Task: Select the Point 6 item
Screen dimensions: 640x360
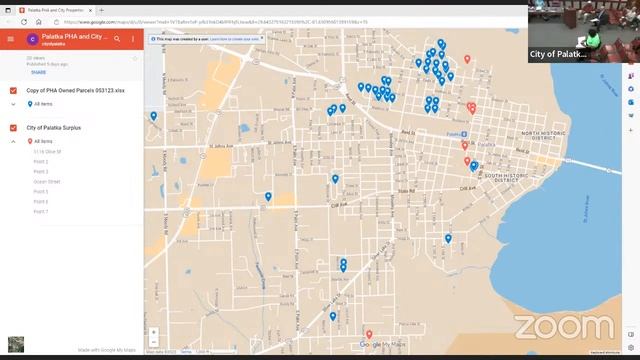Action: pyautogui.click(x=41, y=202)
